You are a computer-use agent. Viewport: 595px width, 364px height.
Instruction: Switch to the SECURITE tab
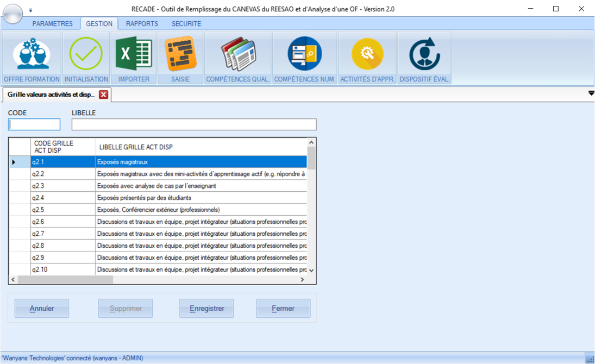coord(186,24)
